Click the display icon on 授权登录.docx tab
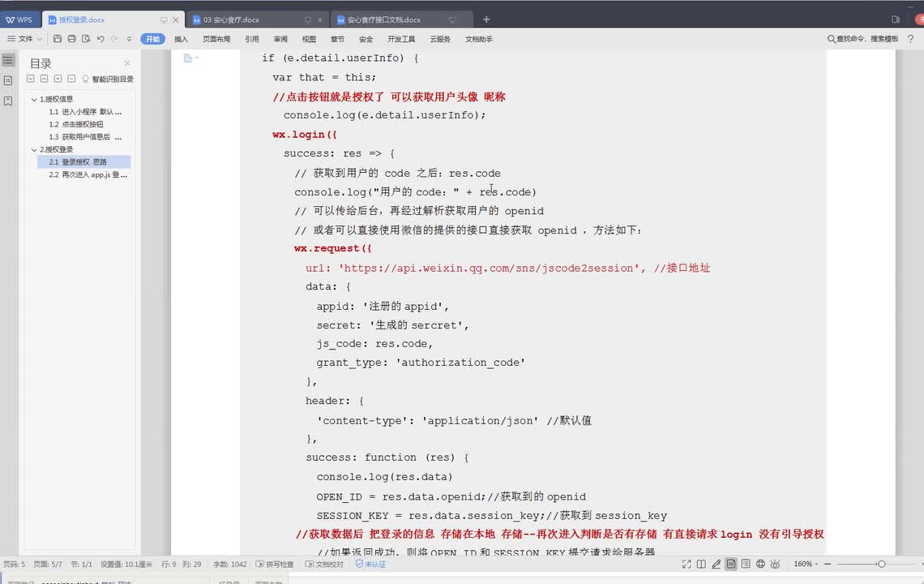This screenshot has height=584, width=924. (x=164, y=20)
